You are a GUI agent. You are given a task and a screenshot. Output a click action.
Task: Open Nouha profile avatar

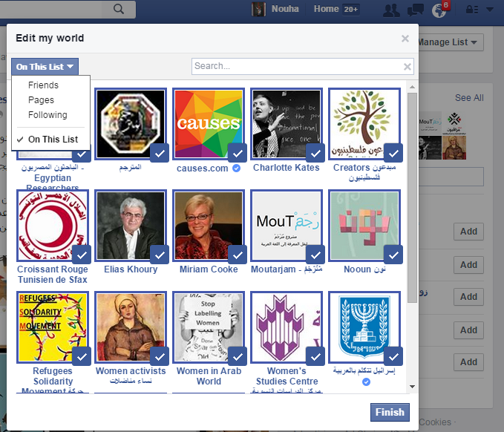(258, 9)
